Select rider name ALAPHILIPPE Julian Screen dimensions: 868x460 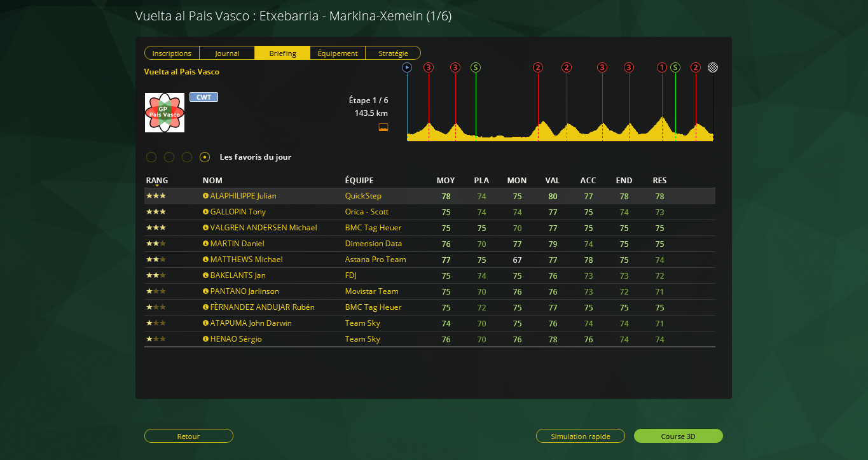(244, 196)
